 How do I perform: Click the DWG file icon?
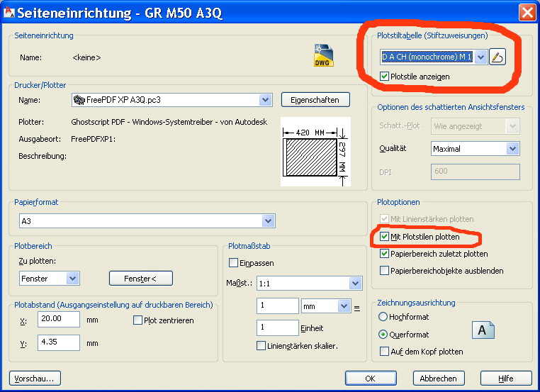[x=323, y=55]
